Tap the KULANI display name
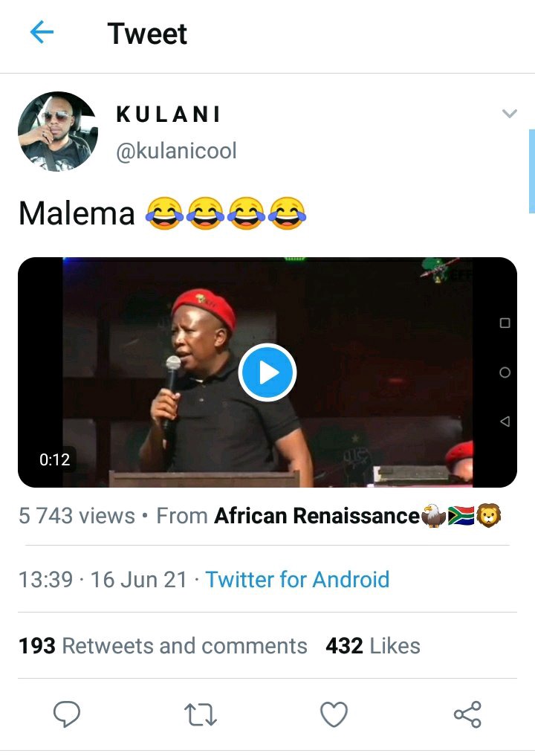The image size is (535, 756). point(169,114)
